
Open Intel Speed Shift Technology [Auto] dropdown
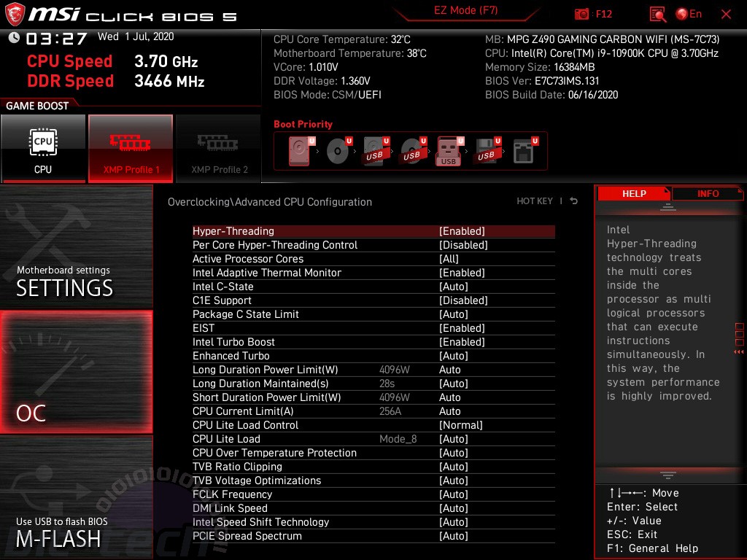[454, 521]
